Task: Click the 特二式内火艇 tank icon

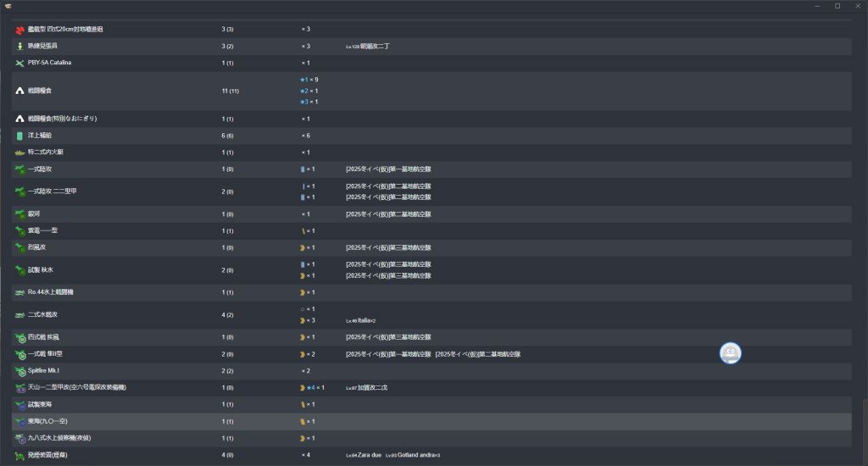Action: tap(20, 153)
